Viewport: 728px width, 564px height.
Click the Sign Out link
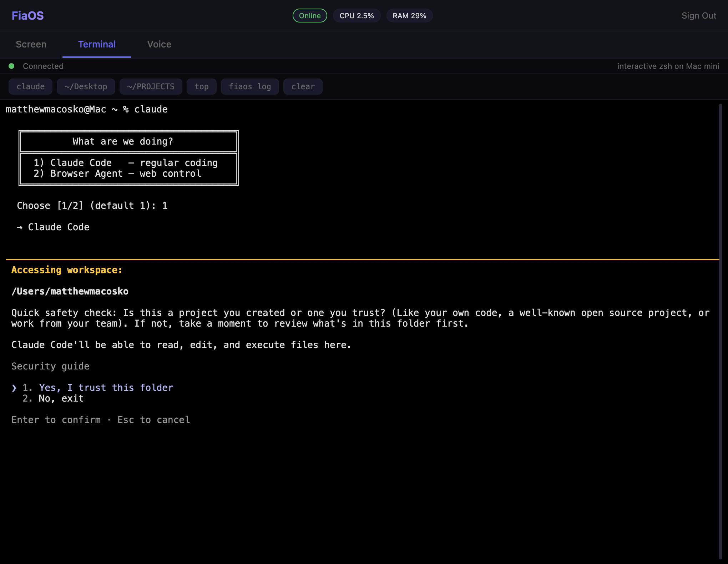tap(699, 16)
